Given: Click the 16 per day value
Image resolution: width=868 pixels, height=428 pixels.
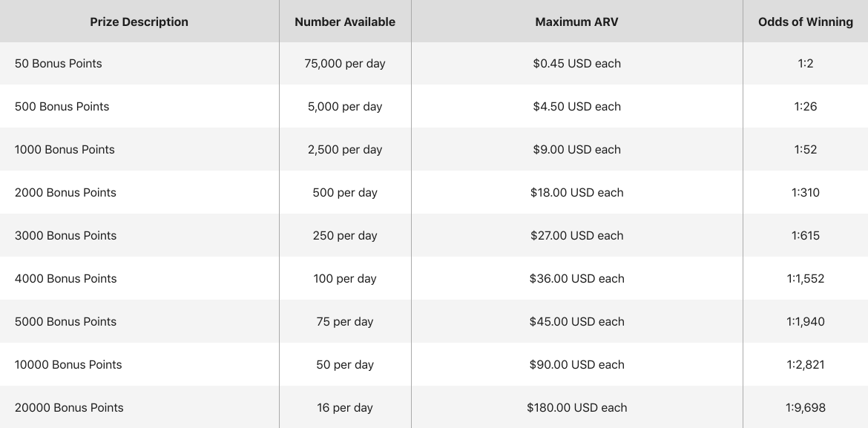Looking at the screenshot, I should (x=345, y=407).
